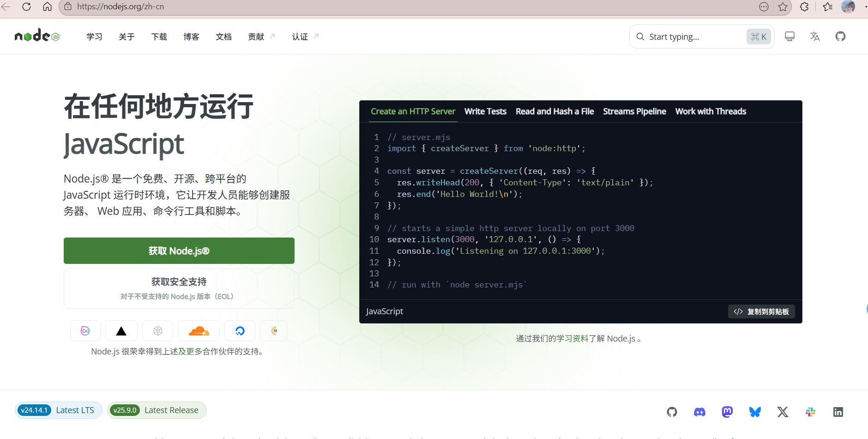The height and width of the screenshot is (439, 868).
Task: Open the 博客 navigation item
Action: click(191, 37)
